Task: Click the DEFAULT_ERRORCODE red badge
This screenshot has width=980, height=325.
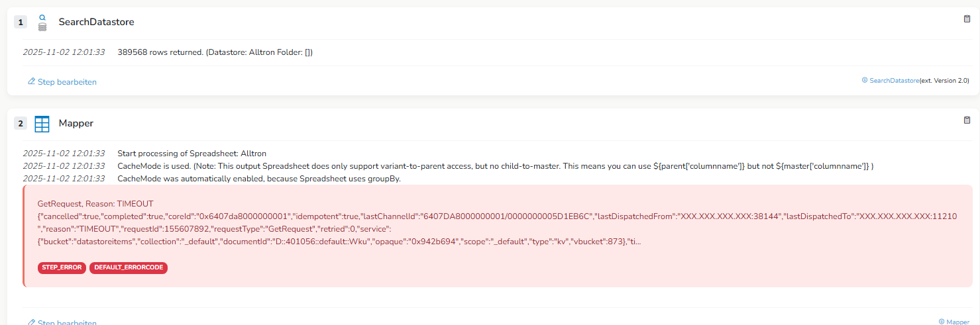Action: click(x=129, y=267)
